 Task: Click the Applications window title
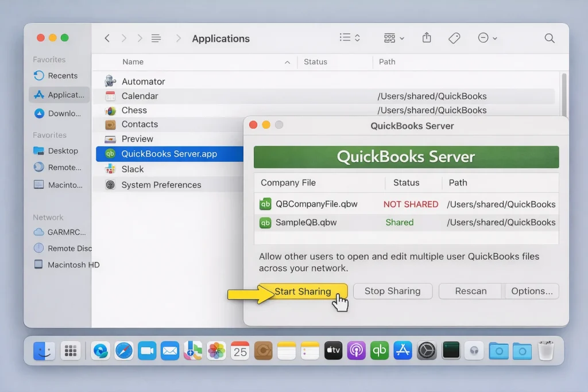221,38
